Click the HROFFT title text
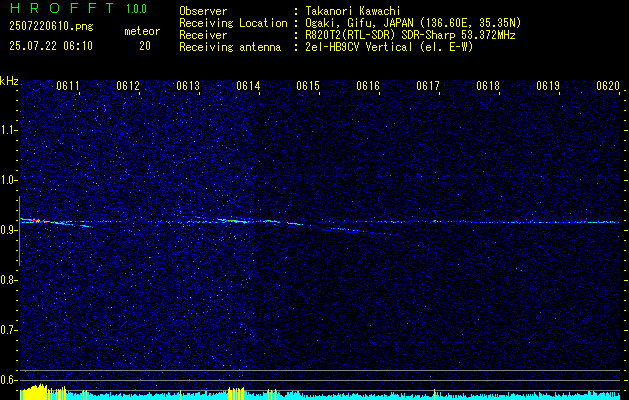This screenshot has height=400, width=629. coord(62,8)
